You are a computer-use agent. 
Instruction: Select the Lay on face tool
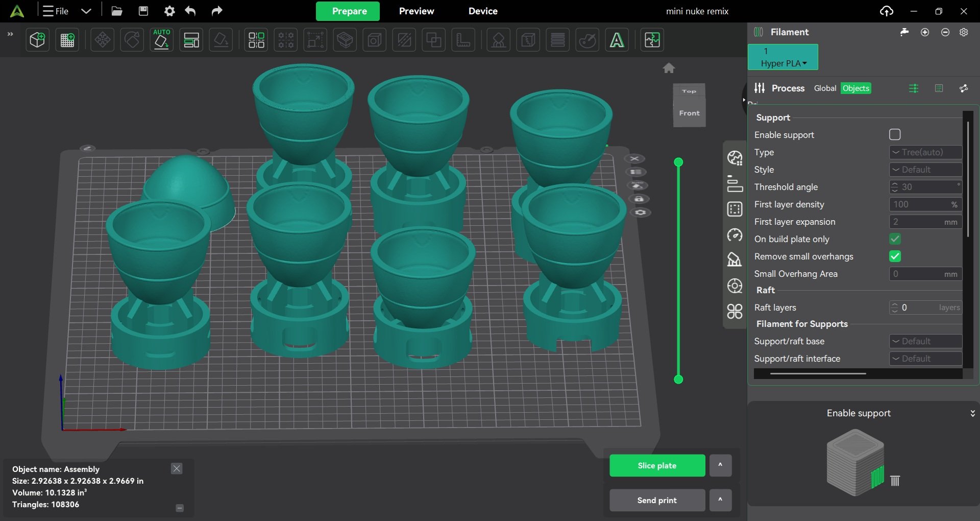(x=221, y=40)
